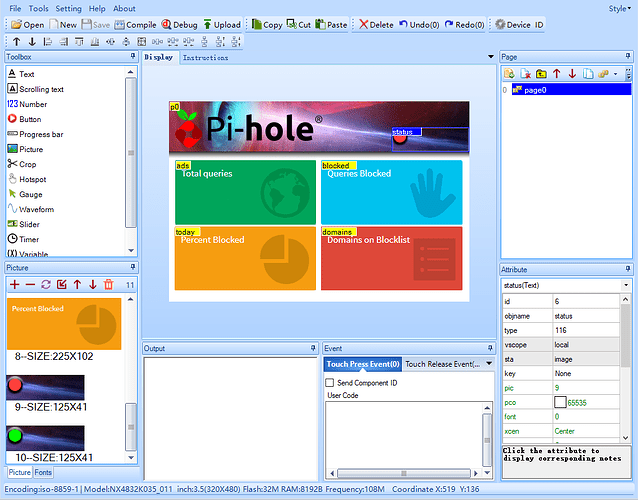Move the picture up with the red up arrow
638x500 pixels.
point(77,284)
